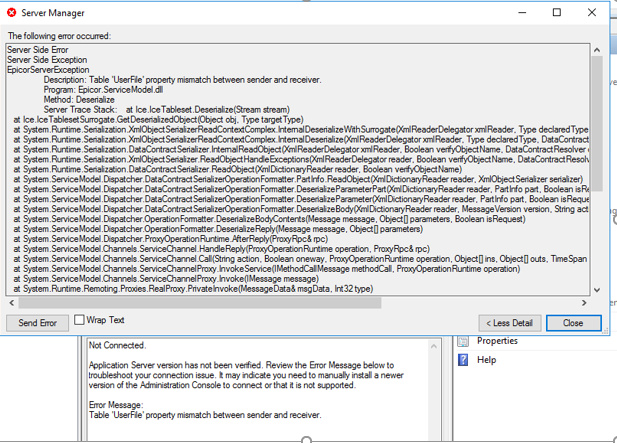Click 'Program: Epicor.ServiceModel.dll' line
The height and width of the screenshot is (443, 617).
point(103,90)
